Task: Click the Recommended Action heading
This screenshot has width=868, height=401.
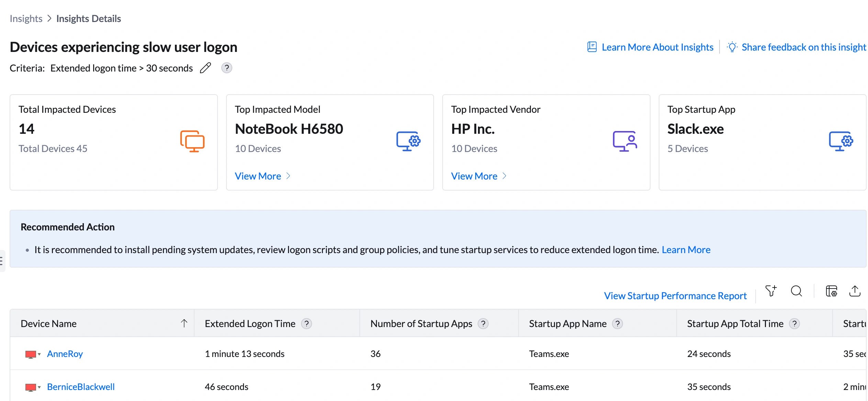Action: tap(67, 227)
